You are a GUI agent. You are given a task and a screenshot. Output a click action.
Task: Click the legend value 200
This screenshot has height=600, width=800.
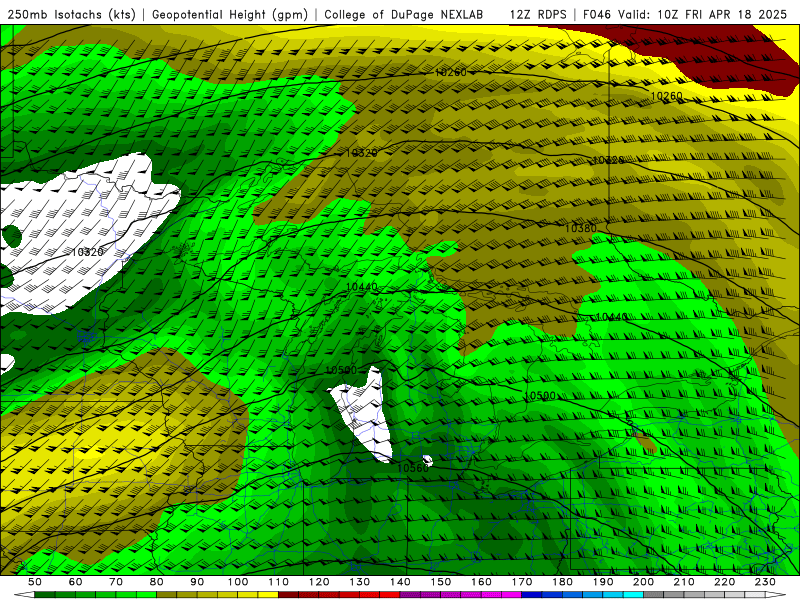(x=644, y=582)
